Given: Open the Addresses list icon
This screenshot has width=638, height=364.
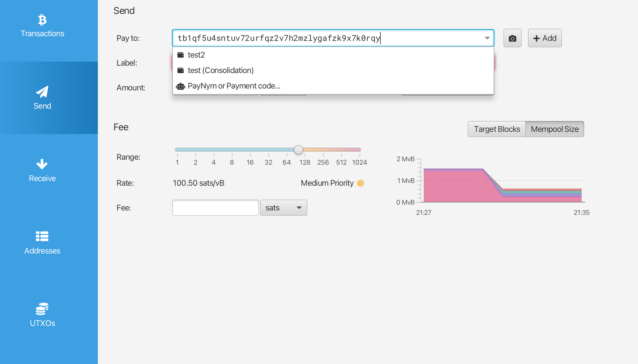Looking at the screenshot, I should [42, 236].
